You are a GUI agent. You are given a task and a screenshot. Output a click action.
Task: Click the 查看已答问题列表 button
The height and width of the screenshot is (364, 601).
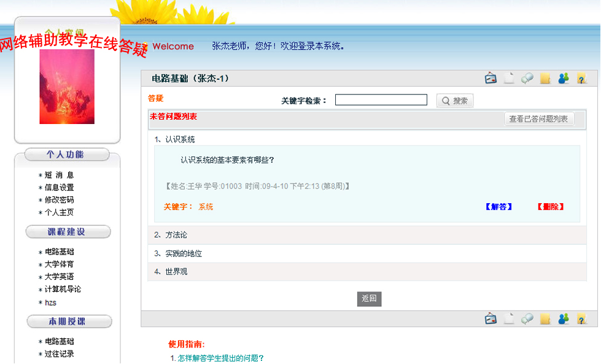(539, 119)
